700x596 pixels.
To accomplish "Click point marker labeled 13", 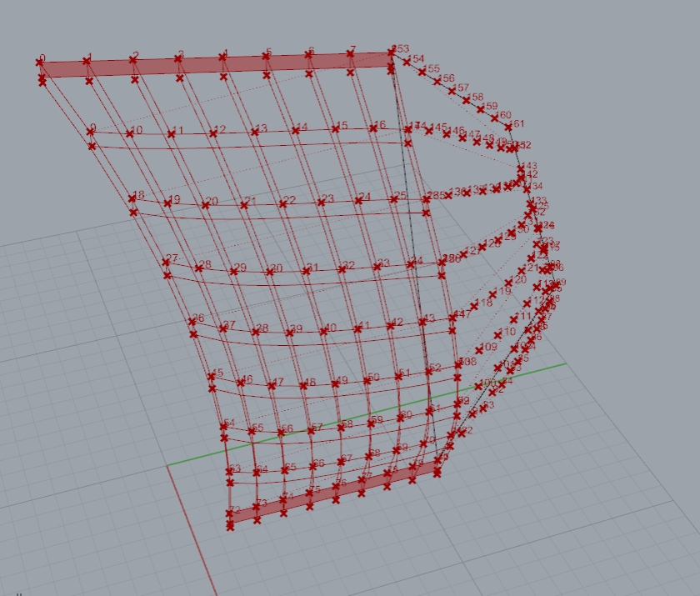I will coord(254,132).
